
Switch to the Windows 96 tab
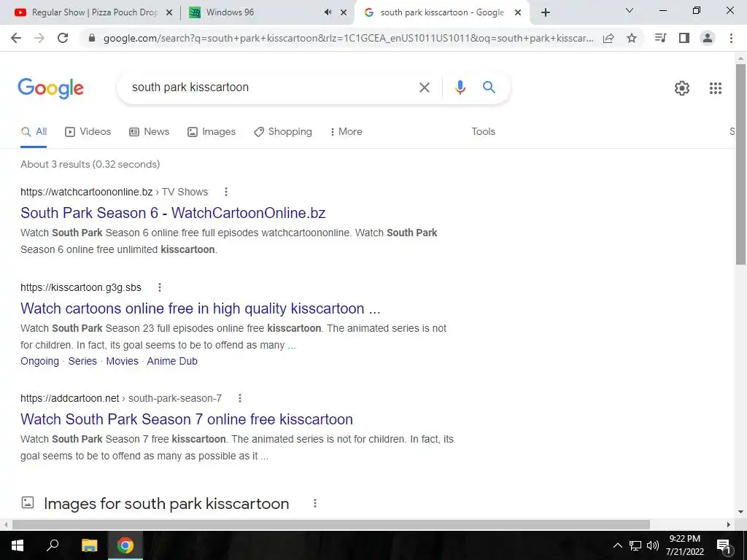point(268,12)
